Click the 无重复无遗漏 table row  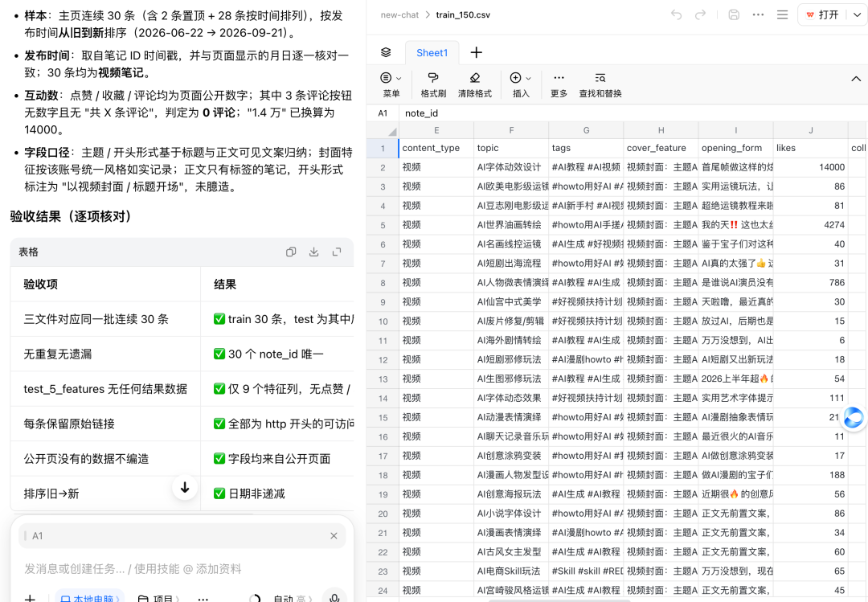click(182, 354)
